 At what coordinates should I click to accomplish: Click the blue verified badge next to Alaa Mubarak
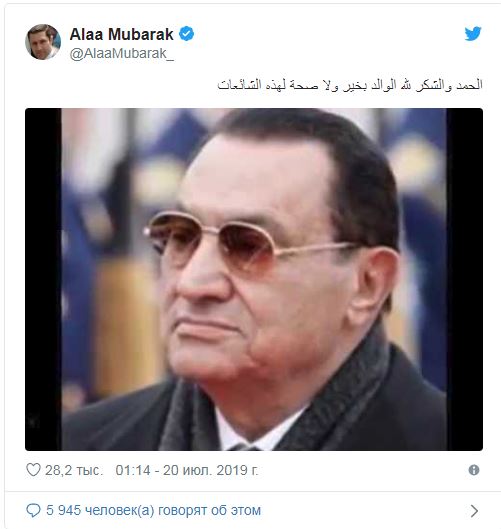[186, 34]
